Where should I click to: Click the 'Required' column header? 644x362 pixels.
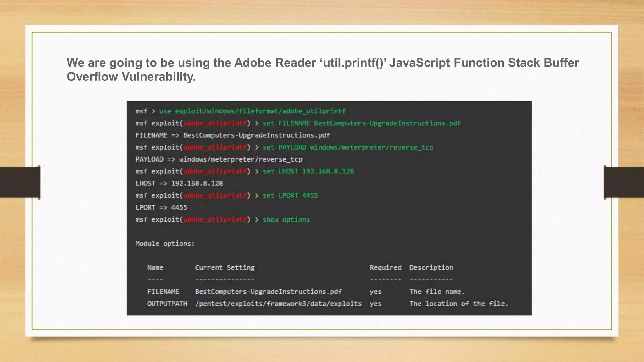385,268
